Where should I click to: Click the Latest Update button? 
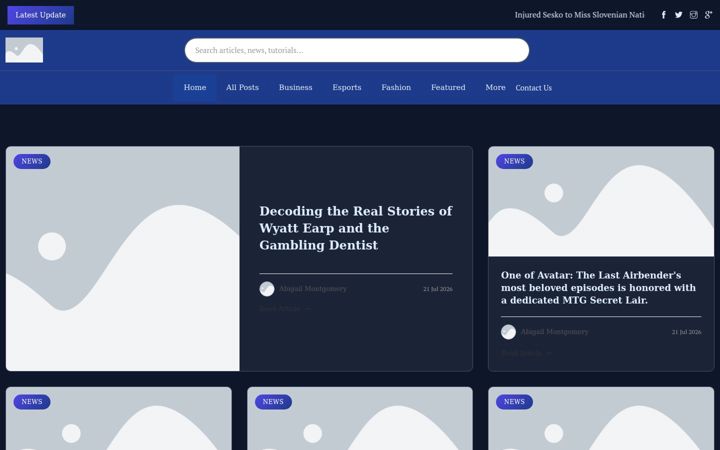click(40, 15)
